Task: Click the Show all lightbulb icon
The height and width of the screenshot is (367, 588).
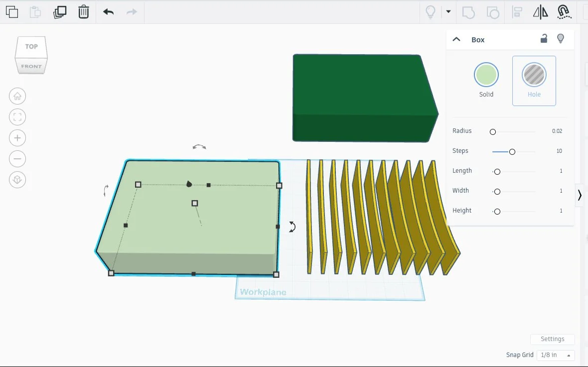Action: tap(431, 12)
